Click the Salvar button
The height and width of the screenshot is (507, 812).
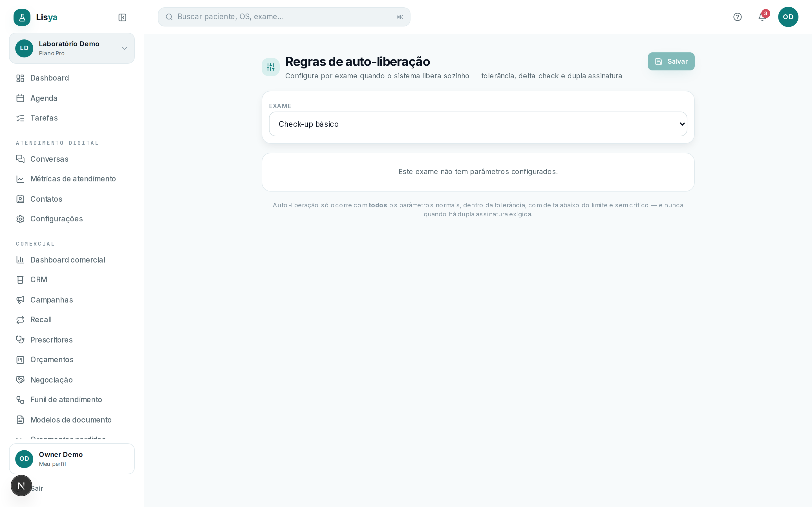pyautogui.click(x=671, y=61)
